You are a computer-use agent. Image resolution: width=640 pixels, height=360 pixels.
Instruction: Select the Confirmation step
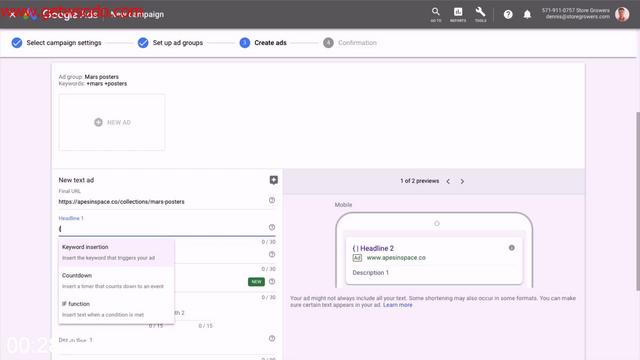[x=350, y=42]
